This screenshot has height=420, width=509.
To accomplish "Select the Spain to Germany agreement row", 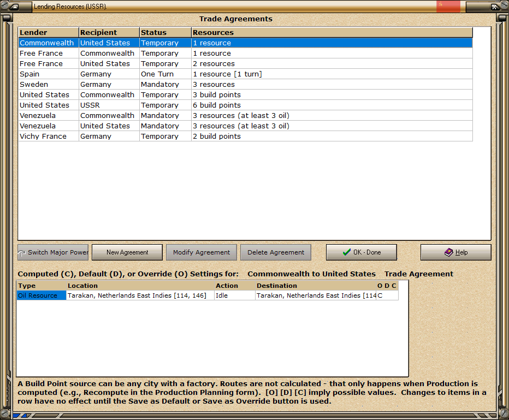I will (x=245, y=74).
